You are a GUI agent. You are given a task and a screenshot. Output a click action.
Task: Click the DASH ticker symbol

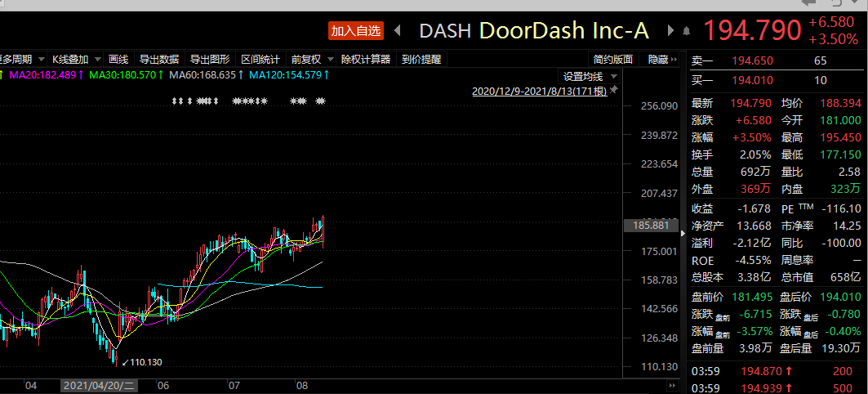point(445,31)
